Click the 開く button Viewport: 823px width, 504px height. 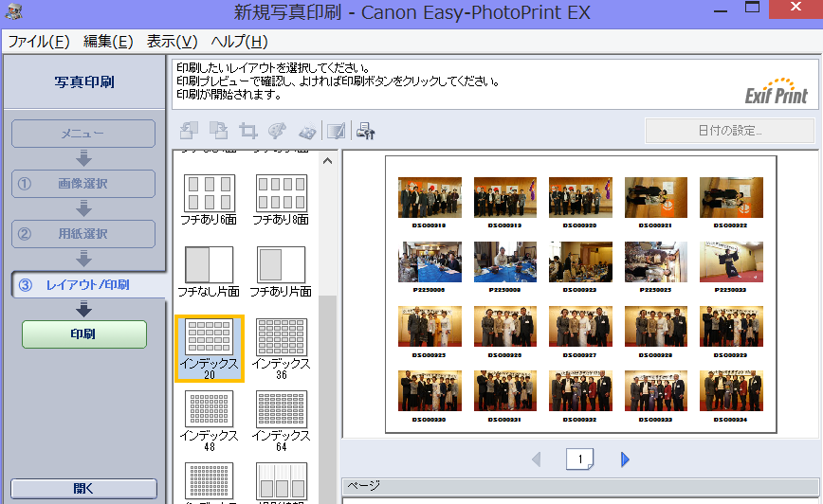(x=83, y=489)
